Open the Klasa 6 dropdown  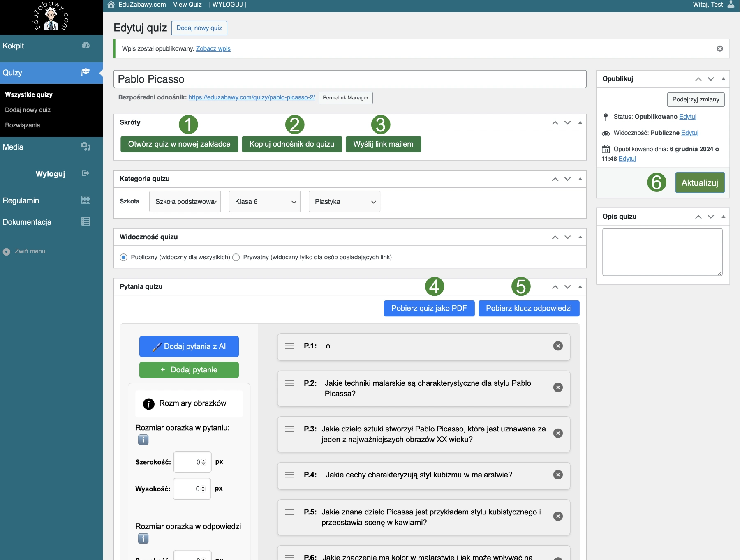(264, 201)
